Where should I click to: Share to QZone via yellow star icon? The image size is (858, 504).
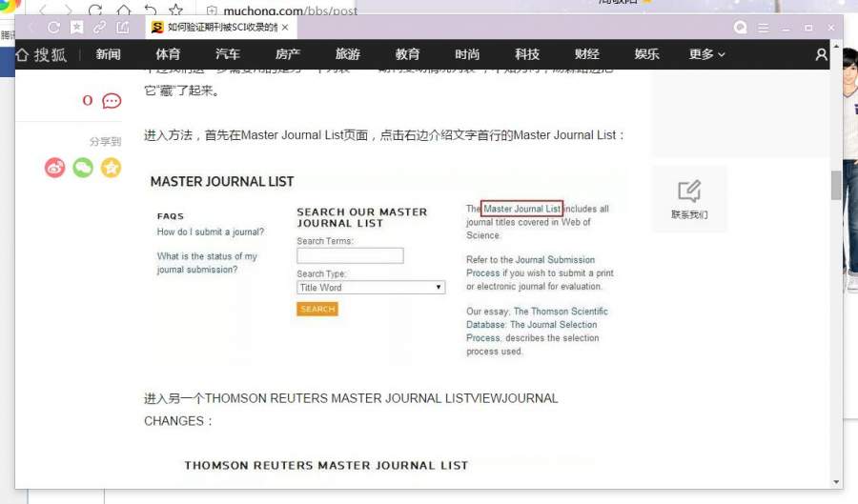[112, 168]
